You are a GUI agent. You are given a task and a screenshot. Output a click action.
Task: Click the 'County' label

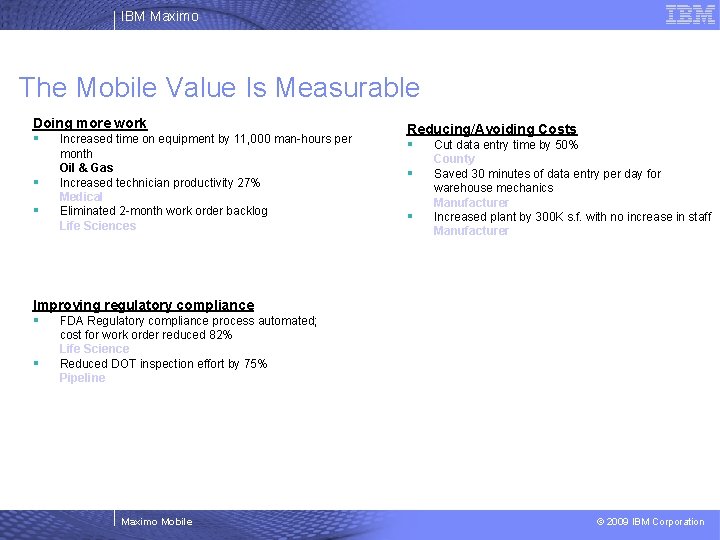click(454, 158)
